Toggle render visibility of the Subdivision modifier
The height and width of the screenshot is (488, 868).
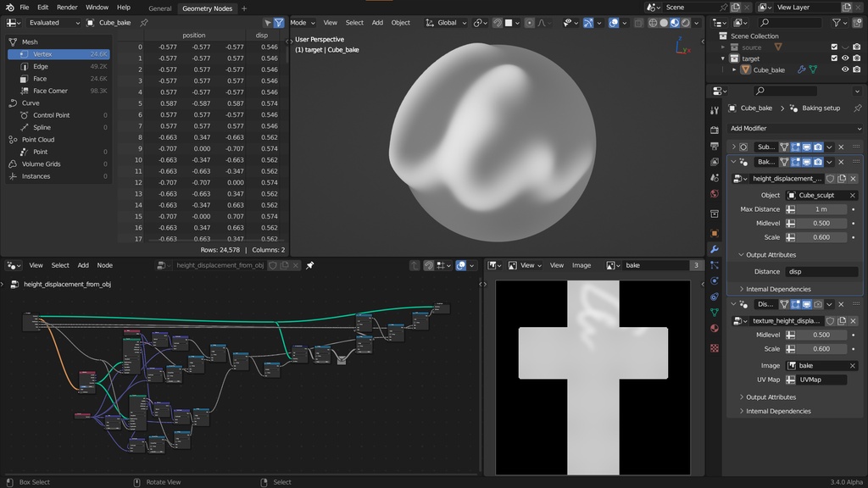(818, 147)
